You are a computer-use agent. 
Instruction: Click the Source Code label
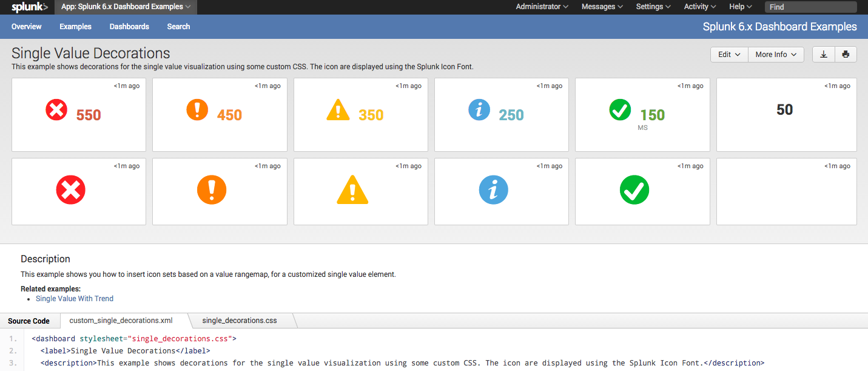[29, 321]
